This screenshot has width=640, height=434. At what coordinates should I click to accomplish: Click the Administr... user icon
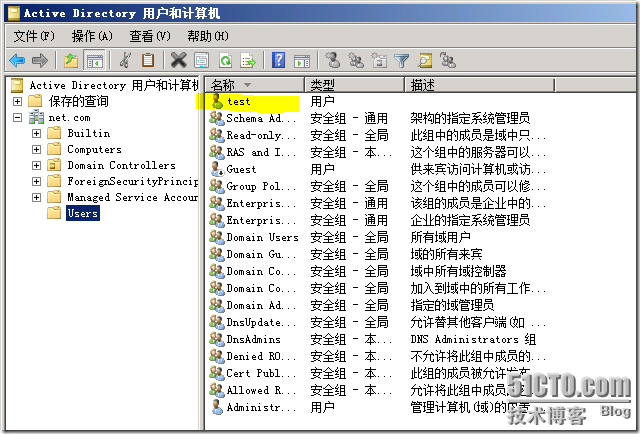click(217, 407)
